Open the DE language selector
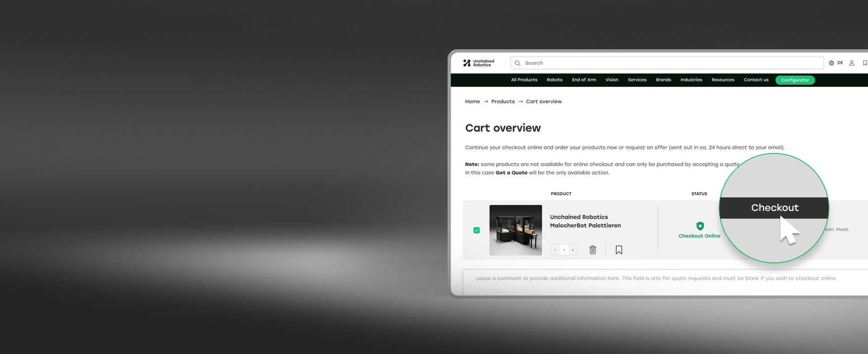The width and height of the screenshot is (868, 354). 840,63
